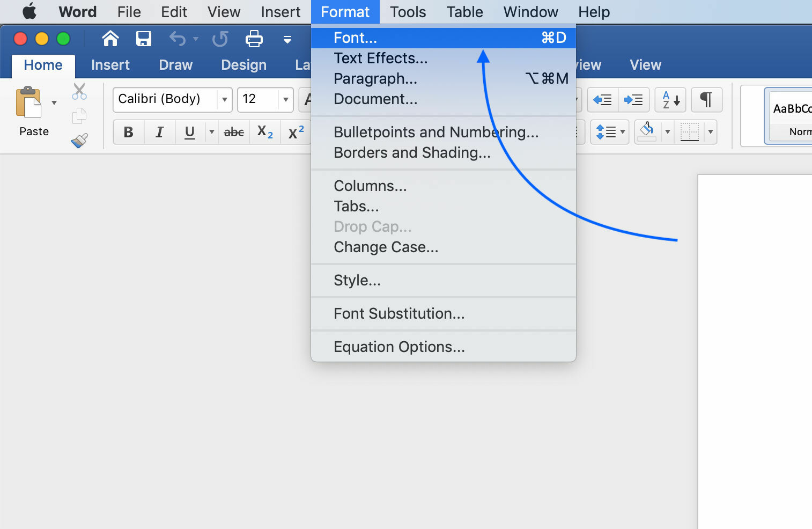Toggle Subscript formatting

click(265, 132)
